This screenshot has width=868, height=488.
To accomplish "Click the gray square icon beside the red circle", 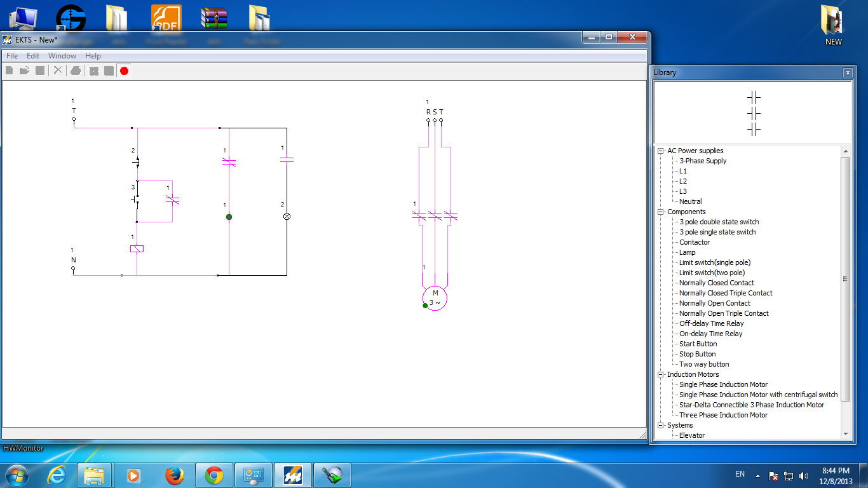I will click(x=109, y=71).
